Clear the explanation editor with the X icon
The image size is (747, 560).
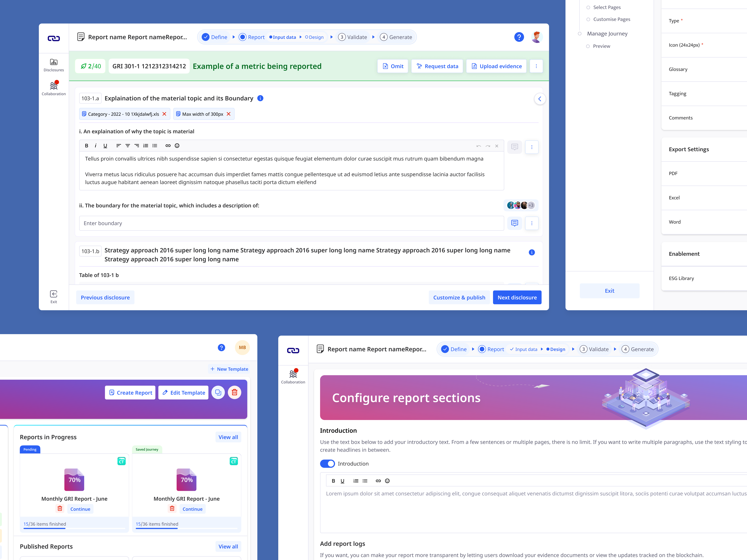(497, 146)
